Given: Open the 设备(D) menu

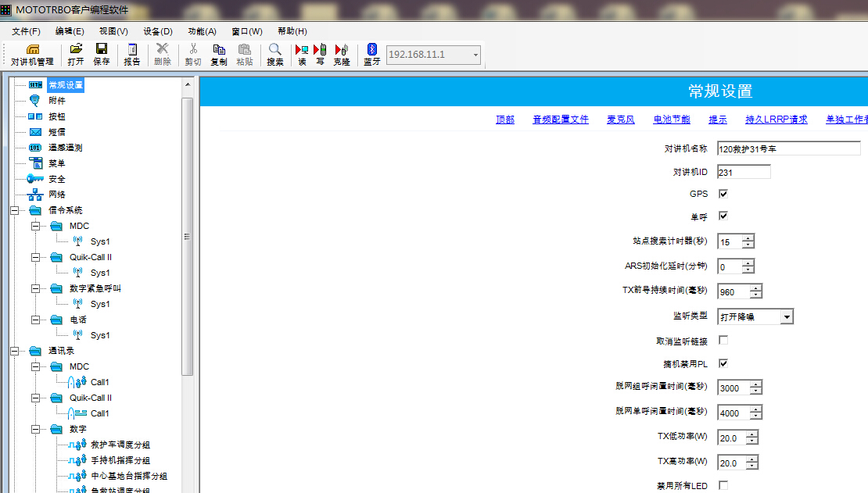Looking at the screenshot, I should pyautogui.click(x=157, y=31).
